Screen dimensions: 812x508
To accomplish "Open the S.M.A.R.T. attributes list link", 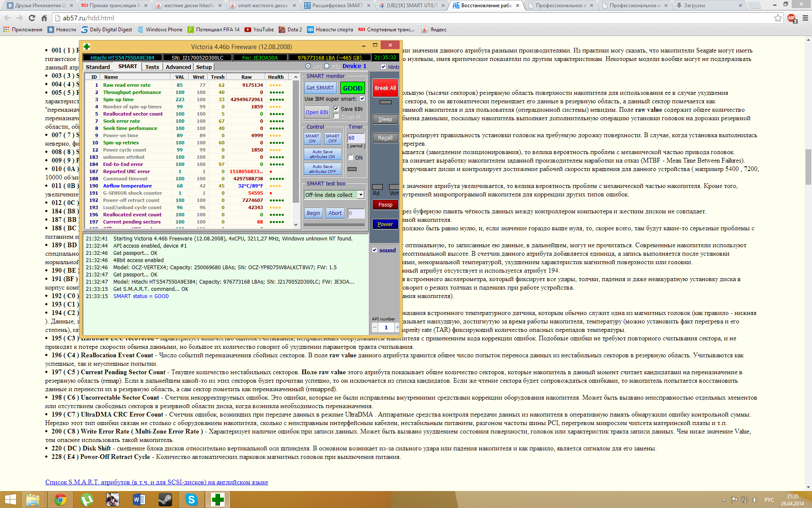I will (x=156, y=482).
